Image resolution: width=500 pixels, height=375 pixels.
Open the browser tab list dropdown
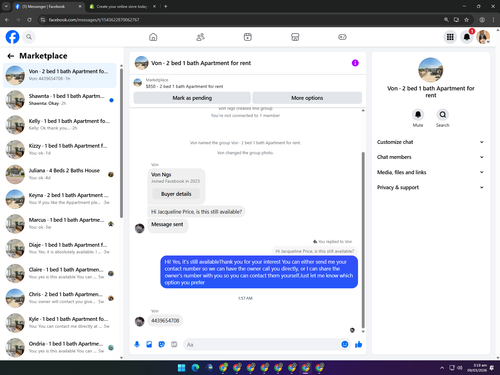point(6,6)
